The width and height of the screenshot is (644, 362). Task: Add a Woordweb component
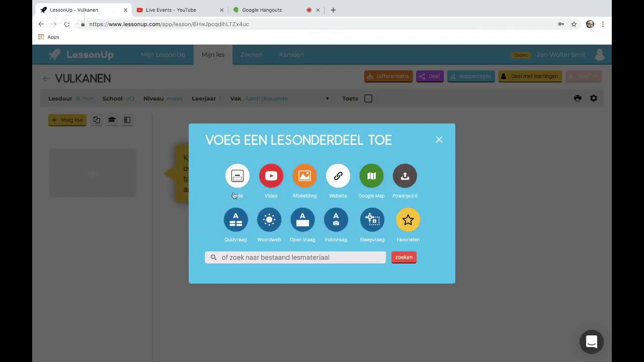click(269, 220)
